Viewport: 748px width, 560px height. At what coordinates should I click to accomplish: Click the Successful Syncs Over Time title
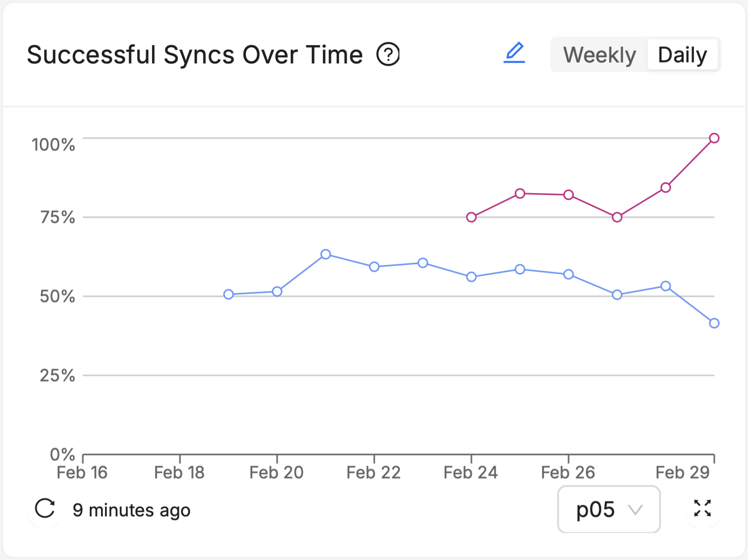(x=195, y=54)
